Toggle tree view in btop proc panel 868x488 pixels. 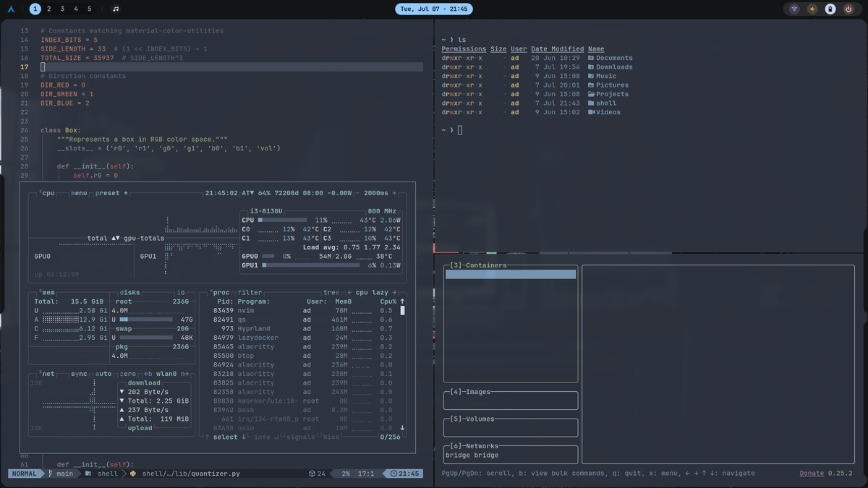(331, 293)
